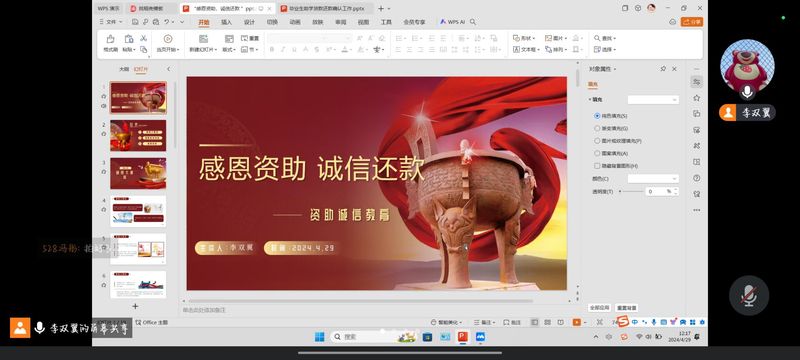Screen dimensions: 800x360
Task: Click the scissors cut icon
Action: click(x=144, y=38)
